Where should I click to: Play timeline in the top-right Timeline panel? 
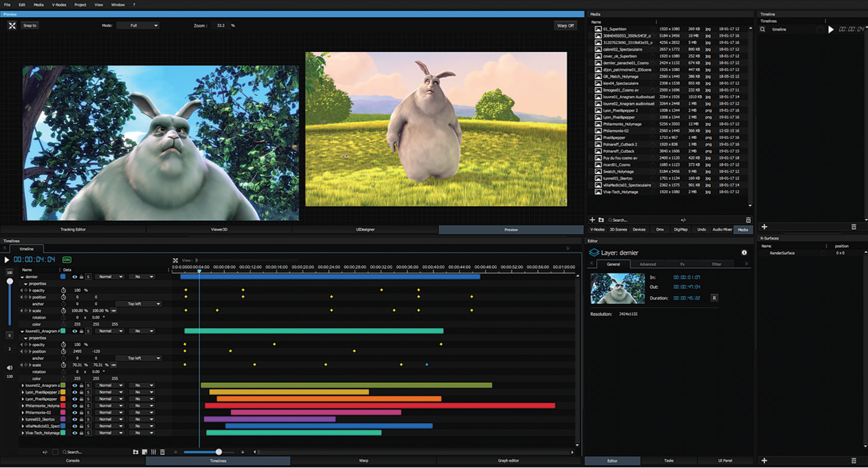coord(831,29)
